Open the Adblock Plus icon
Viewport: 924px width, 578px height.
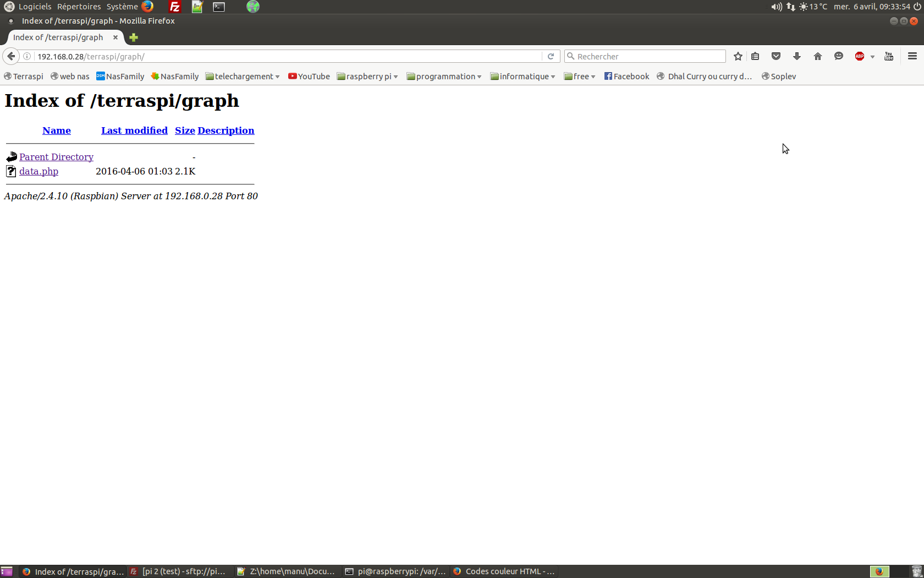860,56
